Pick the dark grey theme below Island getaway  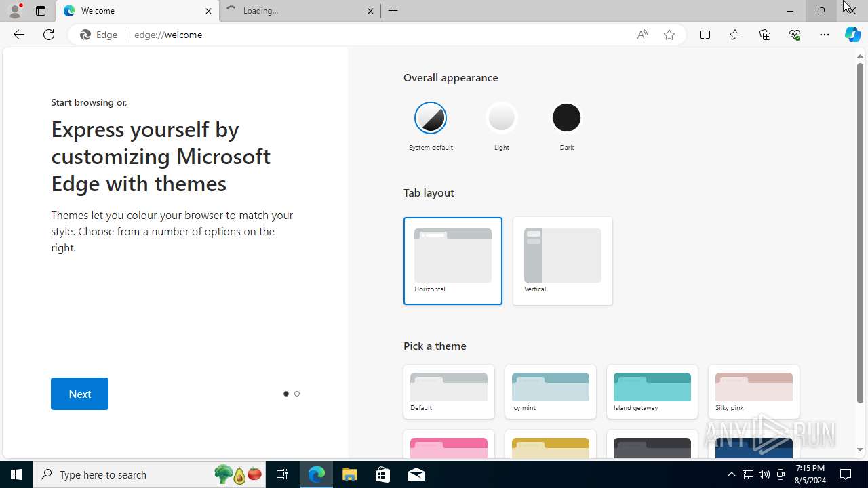(652, 445)
